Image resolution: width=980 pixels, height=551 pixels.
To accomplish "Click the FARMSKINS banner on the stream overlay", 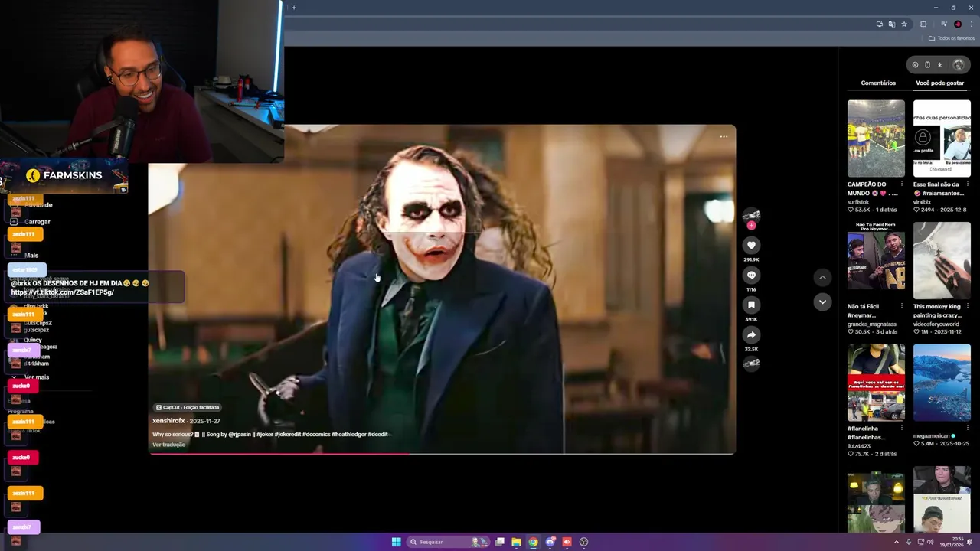I will coord(64,175).
